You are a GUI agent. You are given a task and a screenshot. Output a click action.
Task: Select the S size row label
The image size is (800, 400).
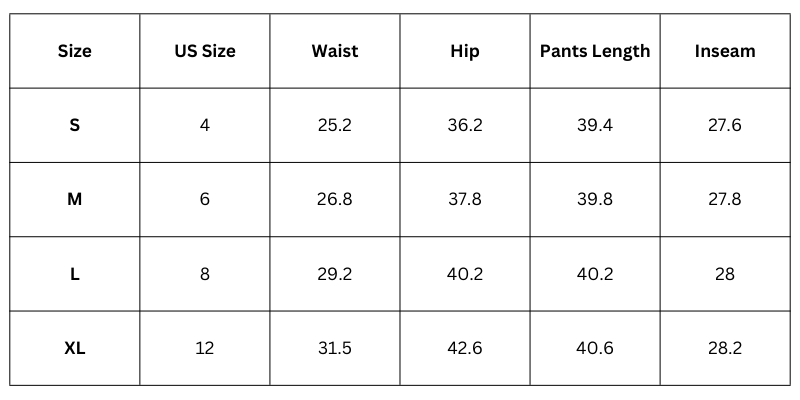[x=74, y=125]
